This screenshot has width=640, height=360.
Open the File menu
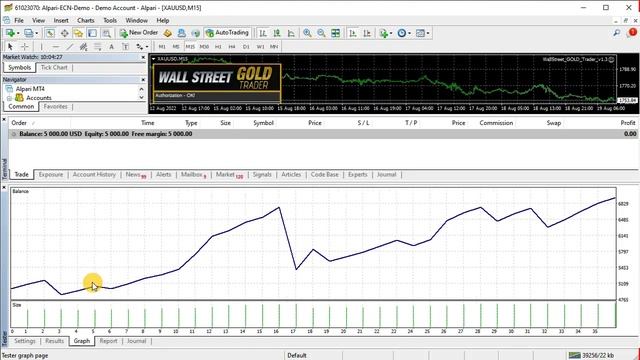pos(19,20)
